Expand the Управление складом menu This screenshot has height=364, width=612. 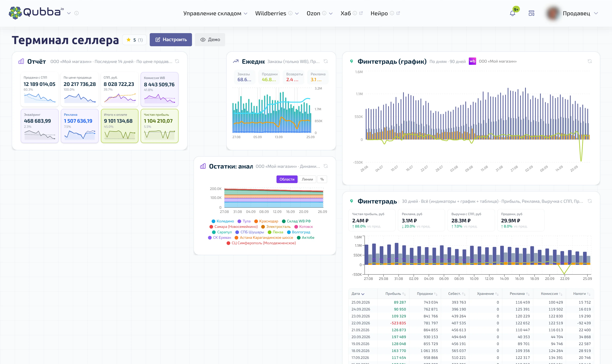(215, 13)
